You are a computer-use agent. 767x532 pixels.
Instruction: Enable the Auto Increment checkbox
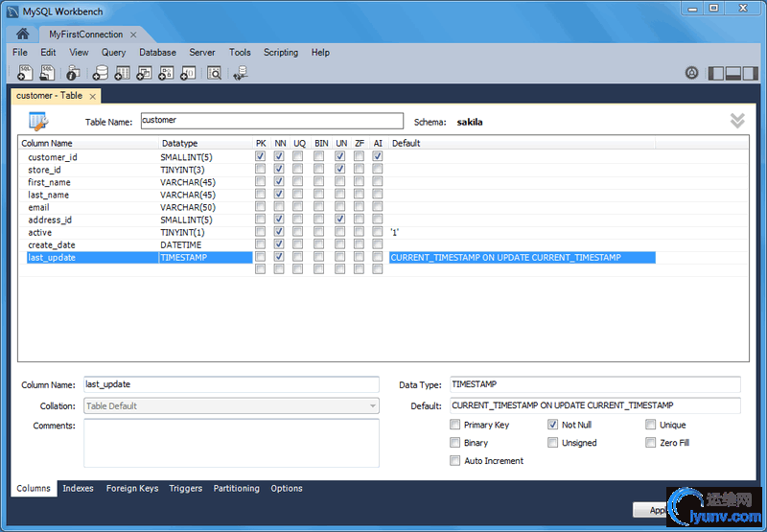(454, 461)
